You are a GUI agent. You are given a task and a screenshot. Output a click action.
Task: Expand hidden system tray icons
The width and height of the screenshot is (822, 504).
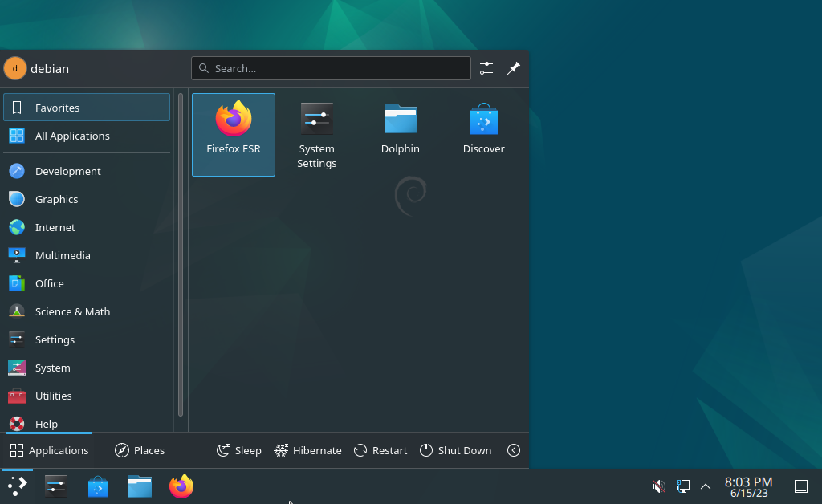705,486
